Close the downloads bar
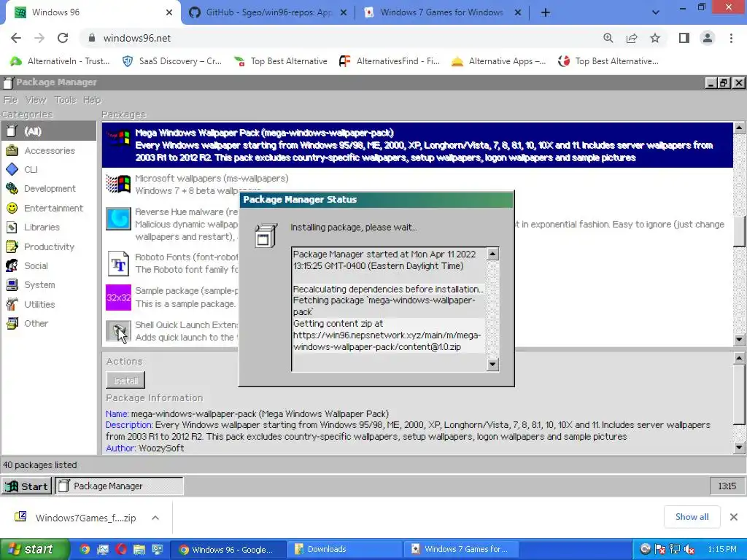The width and height of the screenshot is (747, 560). [x=734, y=517]
